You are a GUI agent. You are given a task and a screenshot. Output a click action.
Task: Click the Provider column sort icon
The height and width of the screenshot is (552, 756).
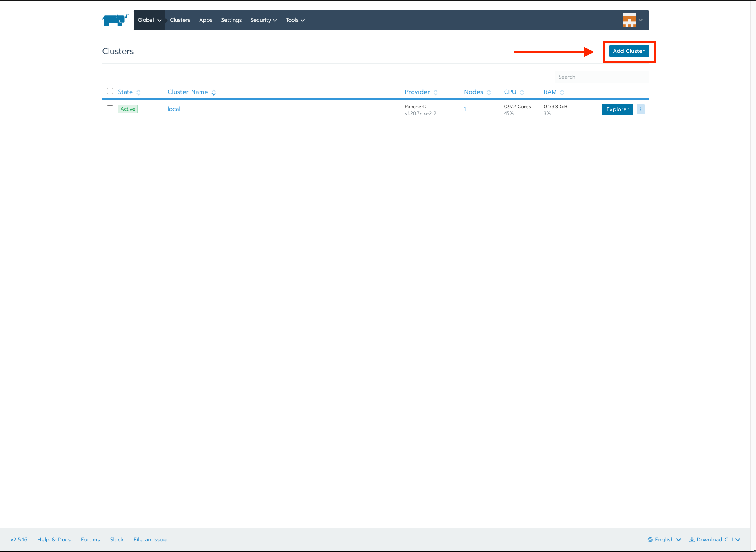pyautogui.click(x=436, y=92)
